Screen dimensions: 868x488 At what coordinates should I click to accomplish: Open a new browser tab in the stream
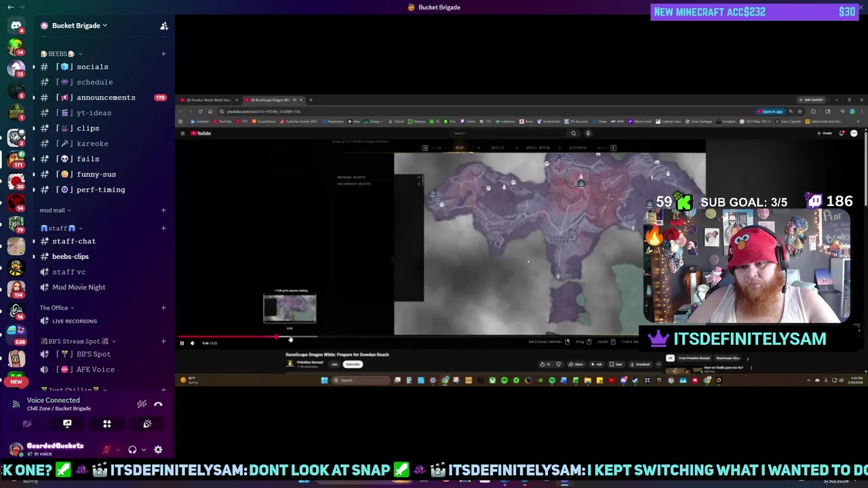pyautogui.click(x=311, y=100)
